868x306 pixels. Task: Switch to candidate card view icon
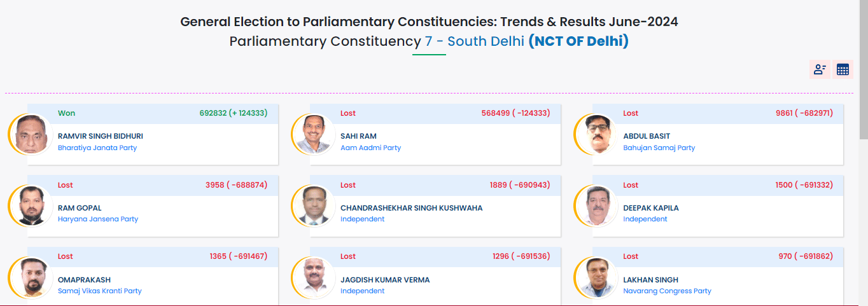820,70
